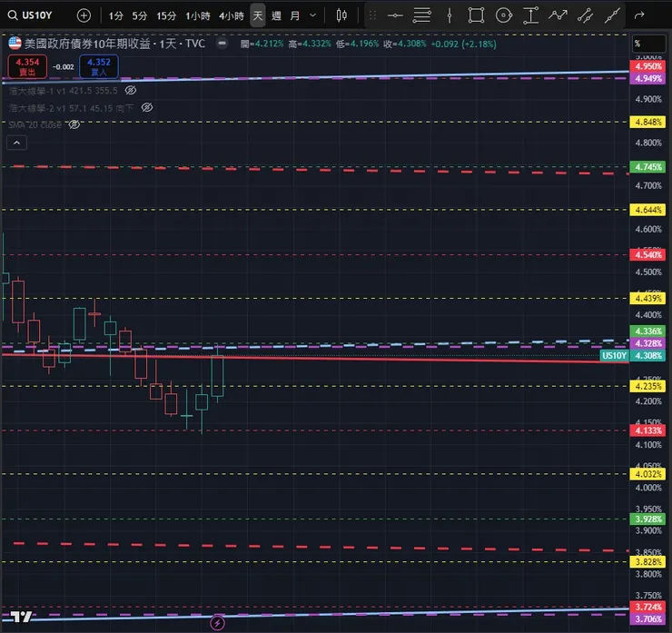The height and width of the screenshot is (633, 672).
Task: Select the trend line drawing tool
Action: pyautogui.click(x=612, y=15)
